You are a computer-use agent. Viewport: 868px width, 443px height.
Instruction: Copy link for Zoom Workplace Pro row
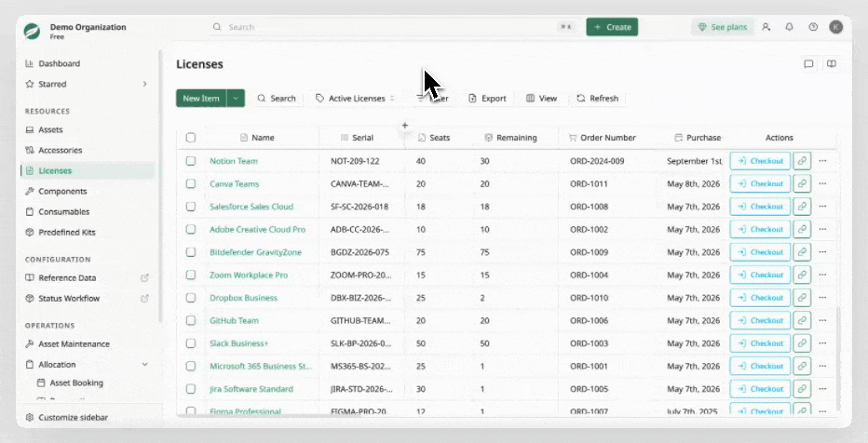(802, 275)
